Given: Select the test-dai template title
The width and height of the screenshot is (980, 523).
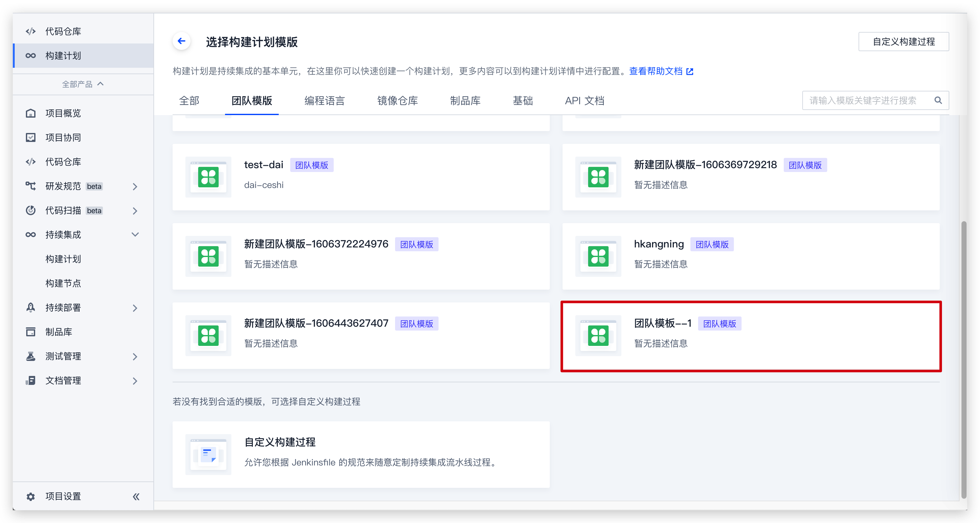Looking at the screenshot, I should pyautogui.click(x=264, y=165).
